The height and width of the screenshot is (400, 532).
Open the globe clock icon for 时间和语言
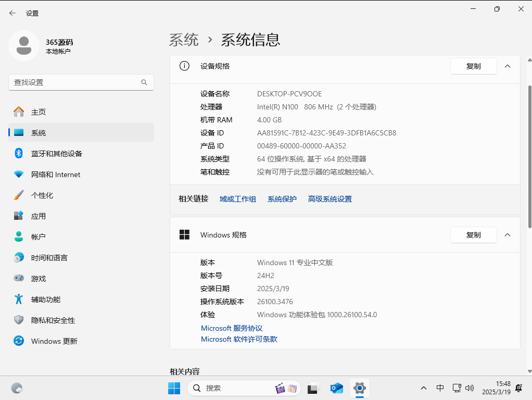pos(19,257)
